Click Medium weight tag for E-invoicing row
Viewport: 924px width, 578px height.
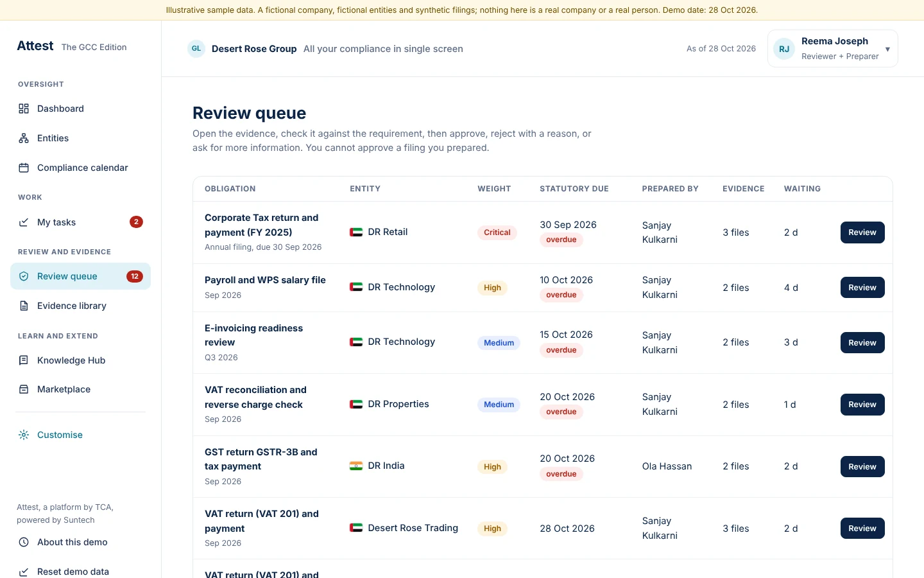point(499,343)
